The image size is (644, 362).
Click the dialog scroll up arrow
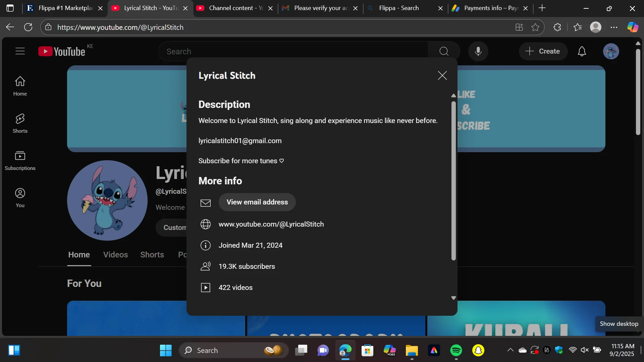point(453,96)
